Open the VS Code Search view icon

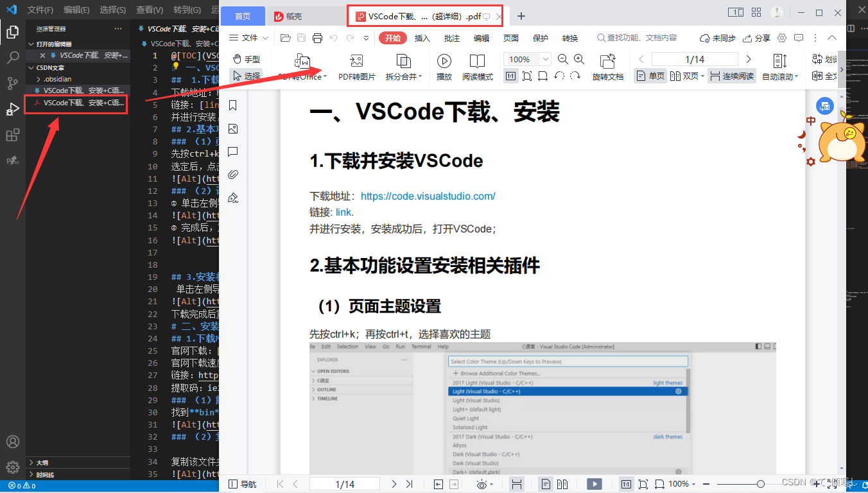[x=12, y=58]
